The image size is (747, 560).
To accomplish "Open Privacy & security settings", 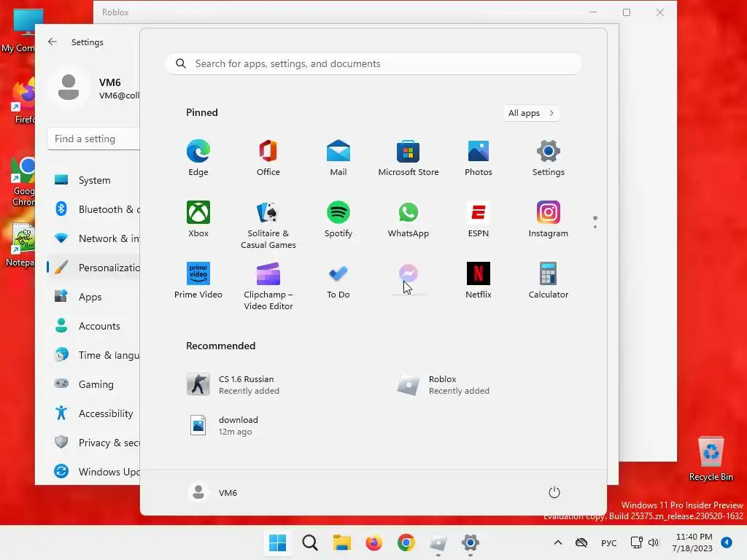I will (93, 443).
